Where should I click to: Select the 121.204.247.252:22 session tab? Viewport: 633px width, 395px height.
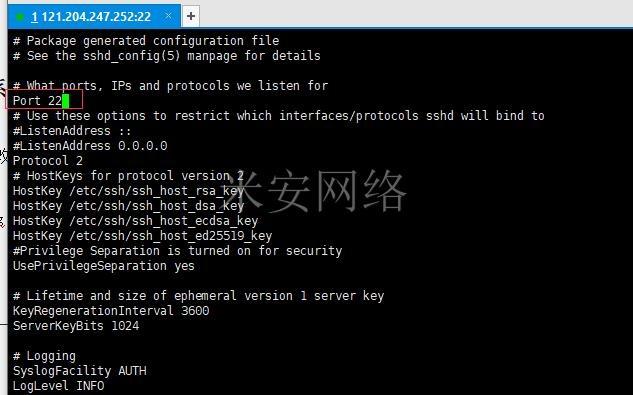tap(94, 16)
